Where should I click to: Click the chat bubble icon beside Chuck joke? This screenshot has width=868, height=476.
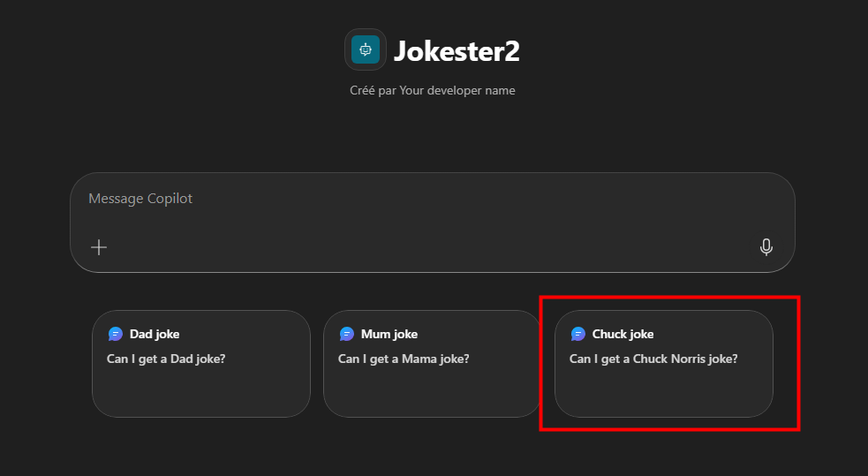[578, 334]
